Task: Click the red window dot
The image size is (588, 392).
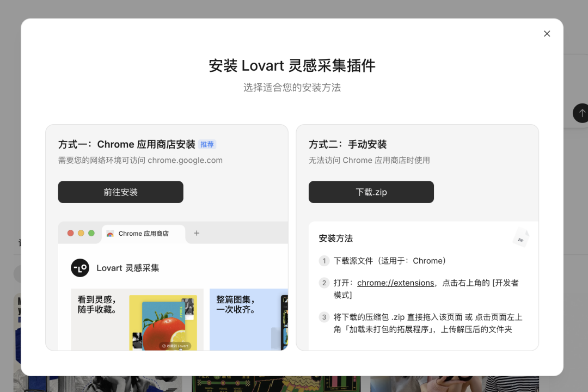Action: tap(70, 234)
